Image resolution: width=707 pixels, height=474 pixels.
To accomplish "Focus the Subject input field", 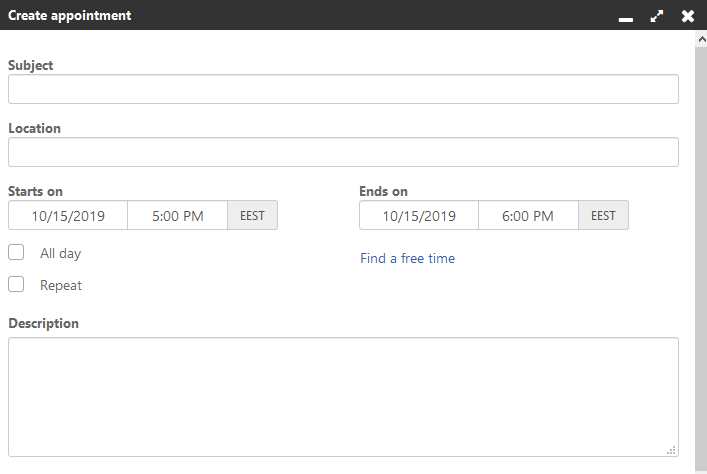I will point(343,89).
